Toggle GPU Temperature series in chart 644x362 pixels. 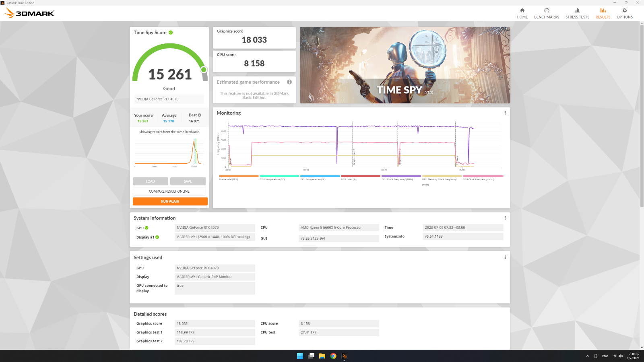pos(320,178)
